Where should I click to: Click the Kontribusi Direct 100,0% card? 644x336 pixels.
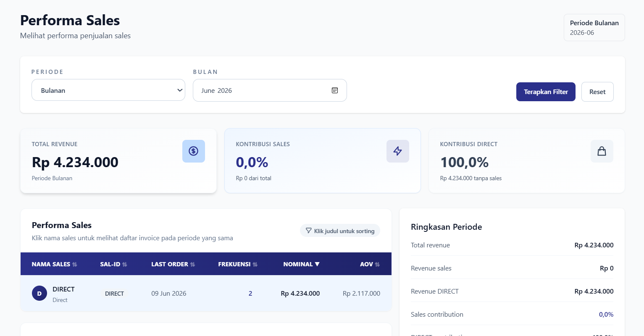coord(527,161)
